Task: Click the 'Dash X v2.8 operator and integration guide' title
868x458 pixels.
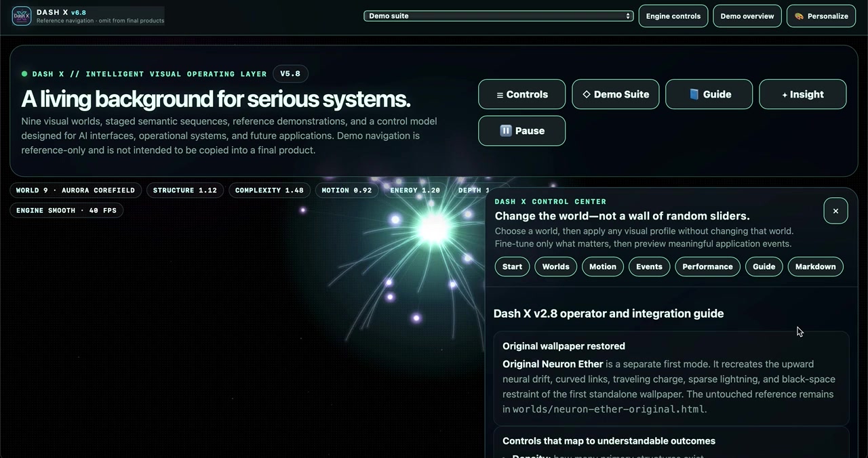Action: coord(608,314)
